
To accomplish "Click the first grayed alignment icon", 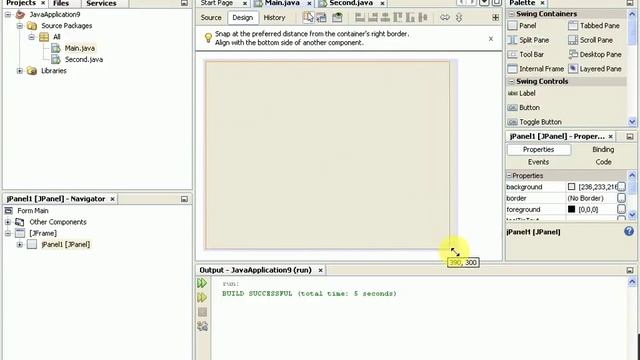I will click(360, 18).
